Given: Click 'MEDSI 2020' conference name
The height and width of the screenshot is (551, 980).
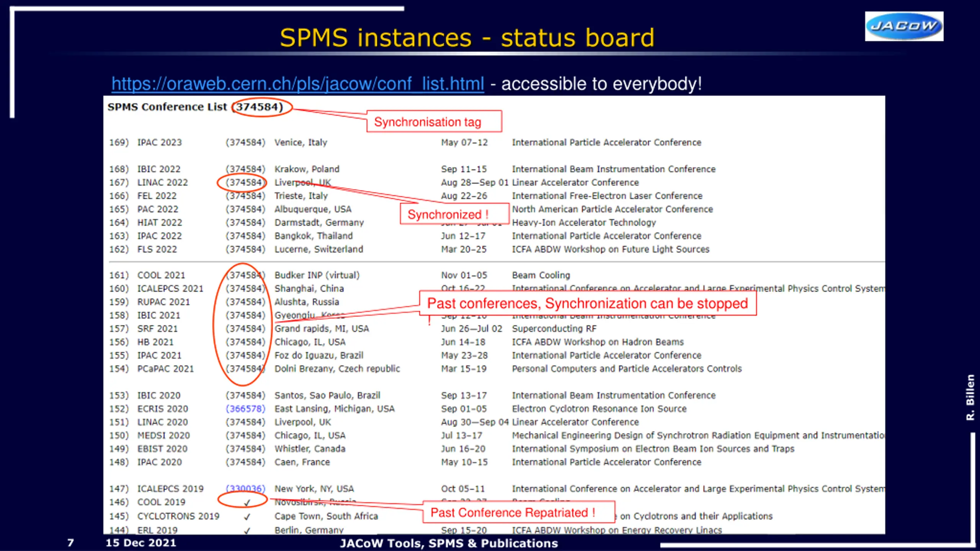Looking at the screenshot, I should coord(163,435).
